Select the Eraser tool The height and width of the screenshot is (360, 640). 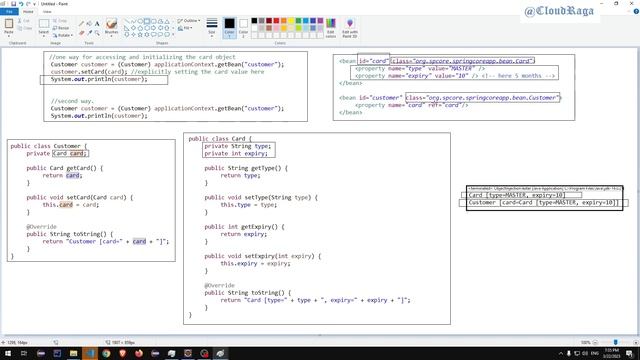tap(81, 33)
